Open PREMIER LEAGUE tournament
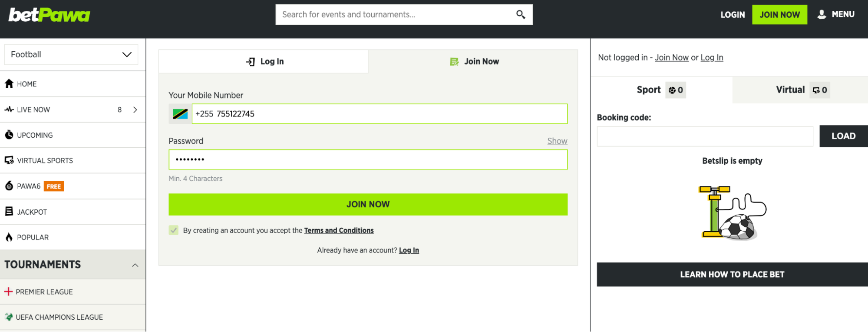The image size is (868, 332). [x=73, y=292]
